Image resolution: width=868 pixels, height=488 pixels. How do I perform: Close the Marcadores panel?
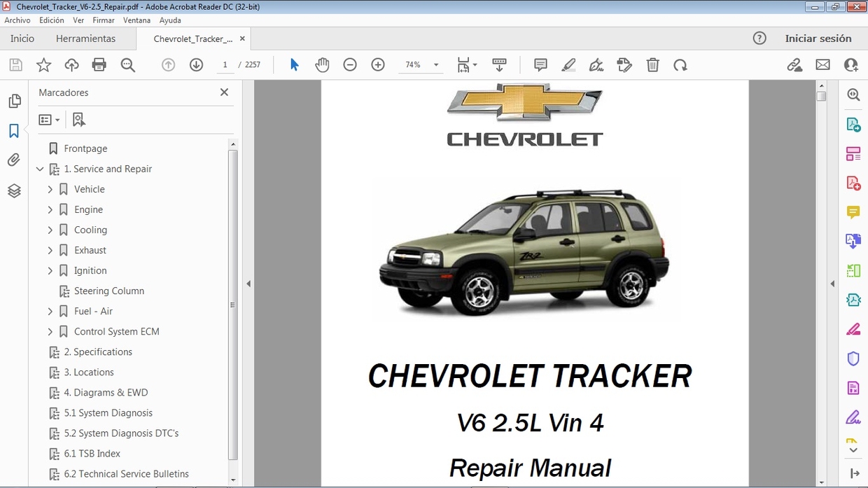(224, 92)
